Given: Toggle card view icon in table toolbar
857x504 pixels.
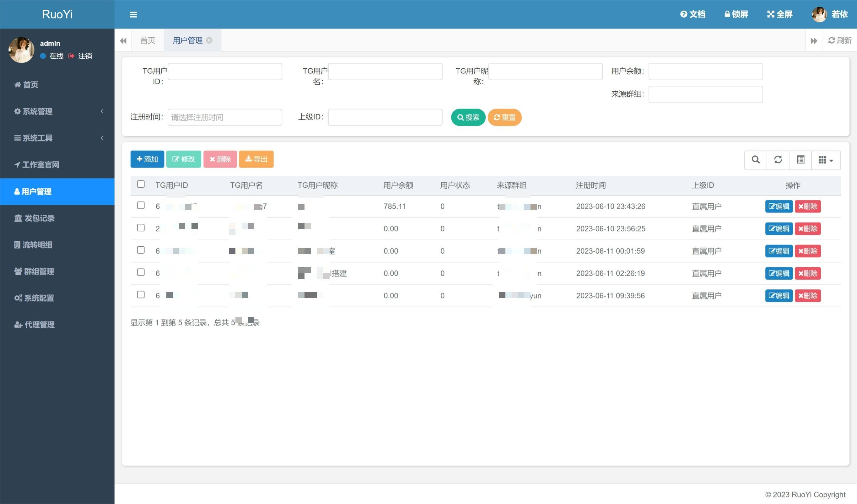Looking at the screenshot, I should click(x=800, y=159).
